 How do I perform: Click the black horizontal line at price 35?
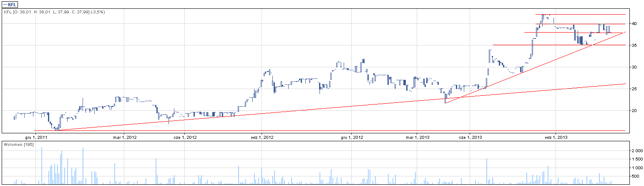coord(559,45)
